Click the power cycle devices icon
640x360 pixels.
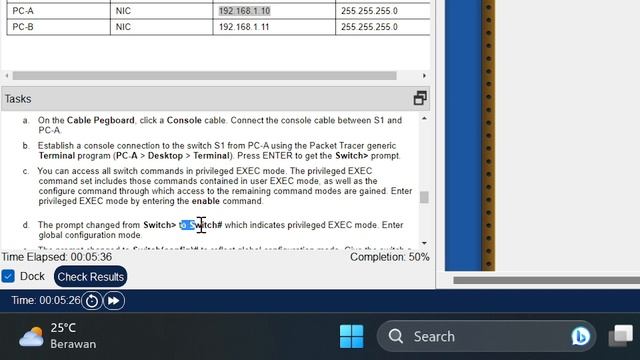tap(91, 301)
